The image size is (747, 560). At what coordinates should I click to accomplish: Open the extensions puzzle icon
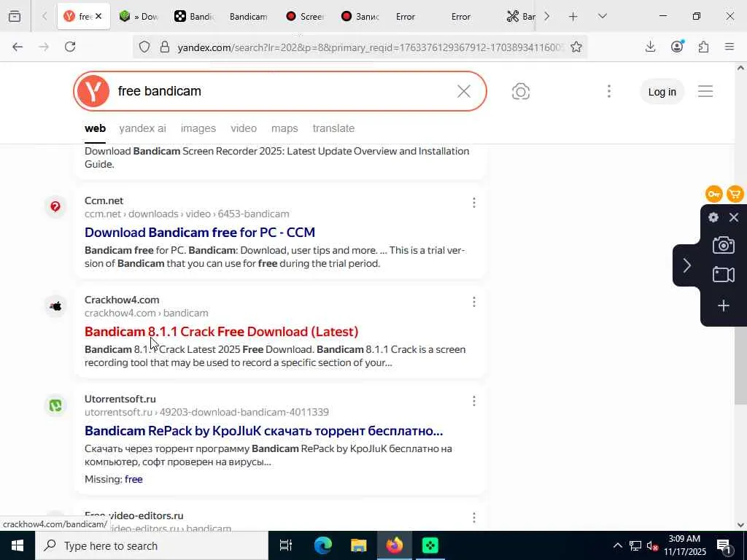click(x=704, y=47)
